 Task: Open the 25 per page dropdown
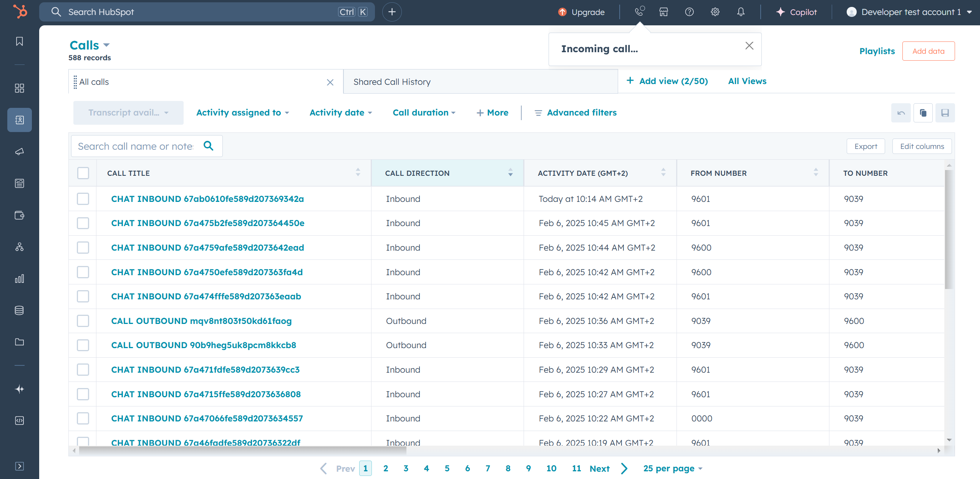673,469
